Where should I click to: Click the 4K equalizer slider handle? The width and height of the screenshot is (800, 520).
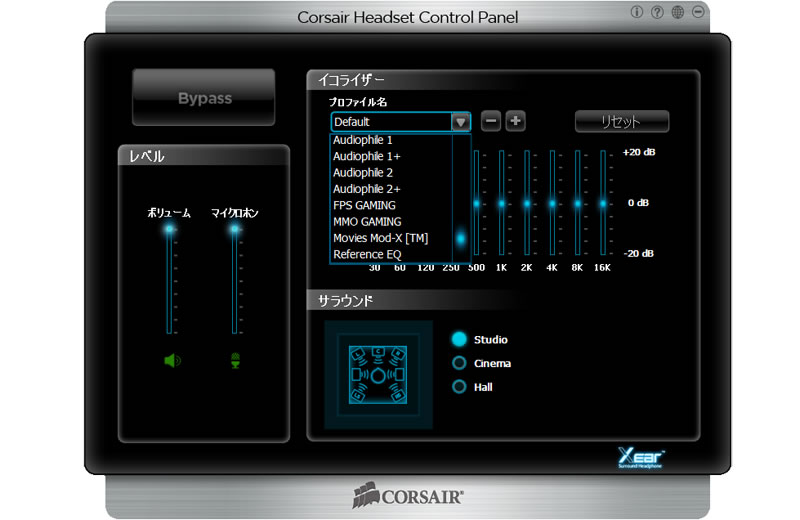(x=552, y=204)
